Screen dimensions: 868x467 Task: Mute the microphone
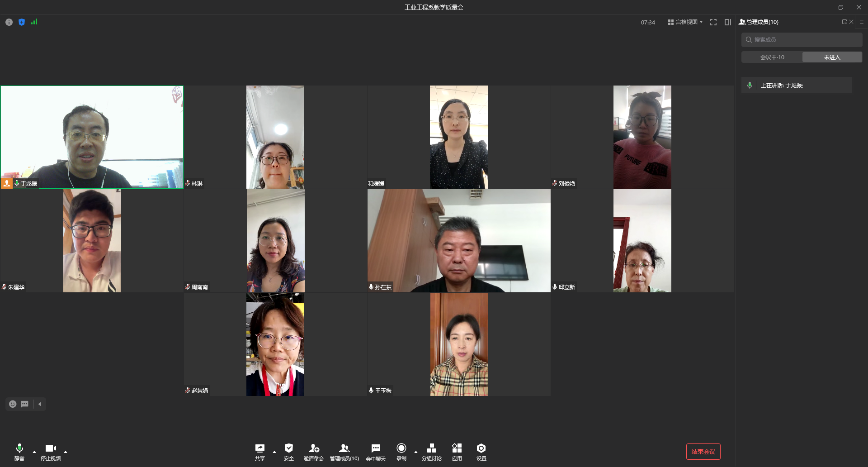tap(19, 451)
